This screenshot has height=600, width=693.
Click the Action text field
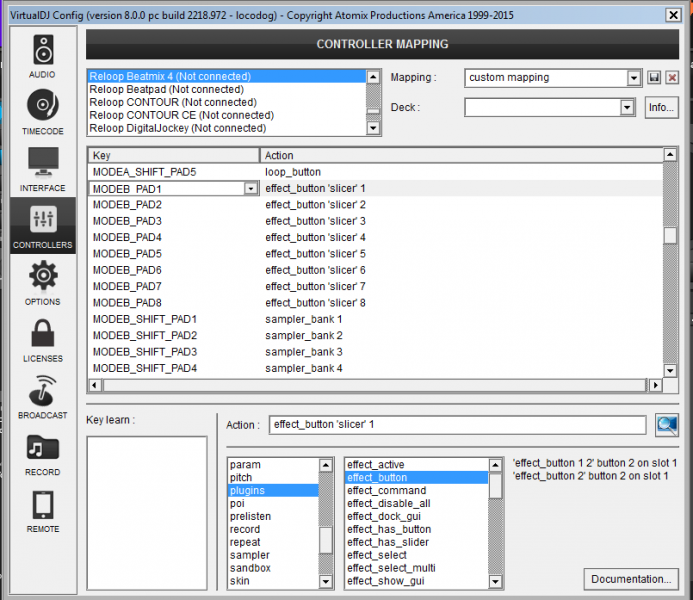(457, 425)
